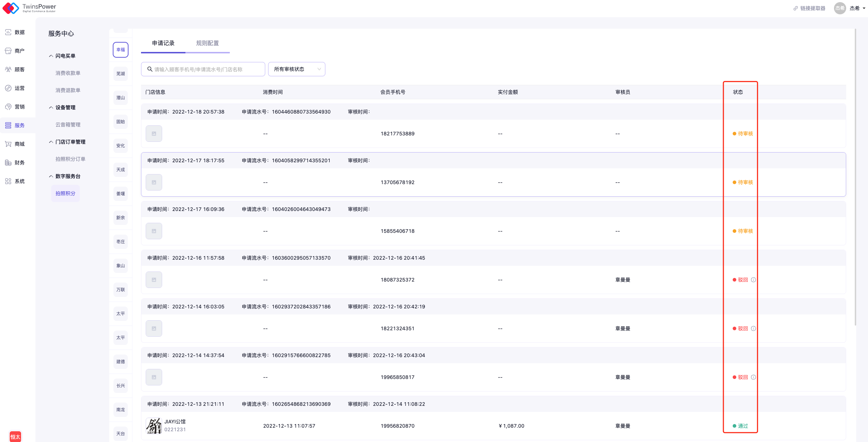This screenshot has height=442, width=868.
Task: Click the JIAYI公馆 store thumbnail
Action: (x=154, y=426)
